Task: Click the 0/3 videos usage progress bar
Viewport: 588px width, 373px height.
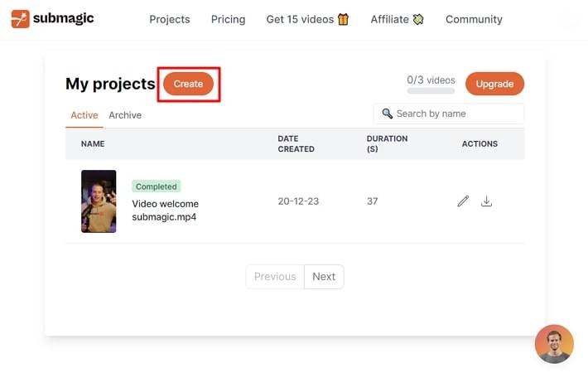Action: [x=431, y=91]
